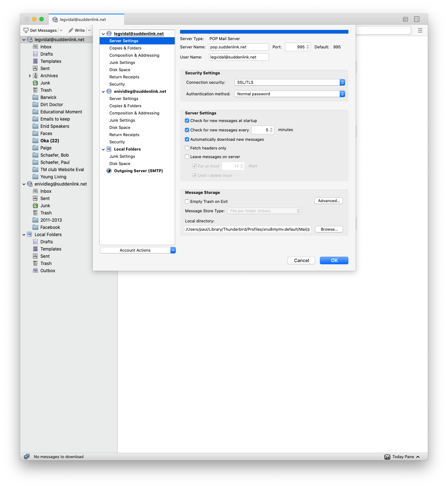
Task: Click the Local directory path field
Action: [248, 229]
